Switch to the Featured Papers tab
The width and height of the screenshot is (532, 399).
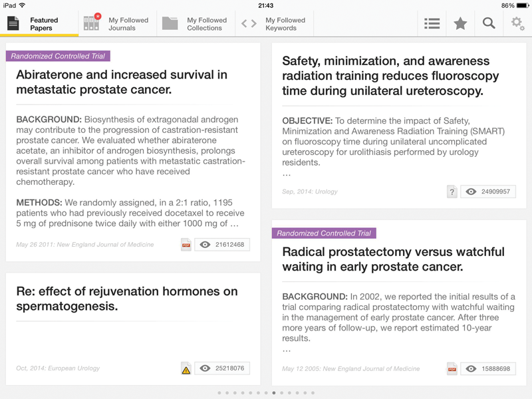(x=39, y=24)
